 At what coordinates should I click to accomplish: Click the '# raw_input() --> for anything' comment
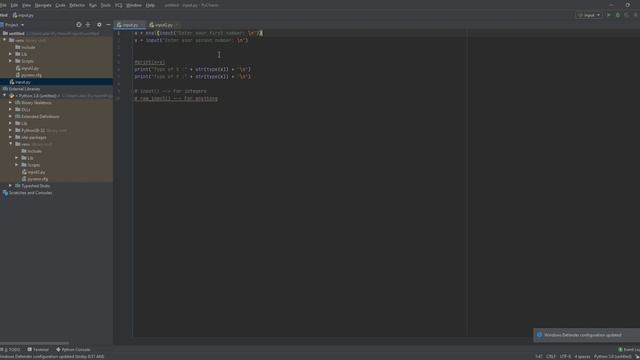176,98
